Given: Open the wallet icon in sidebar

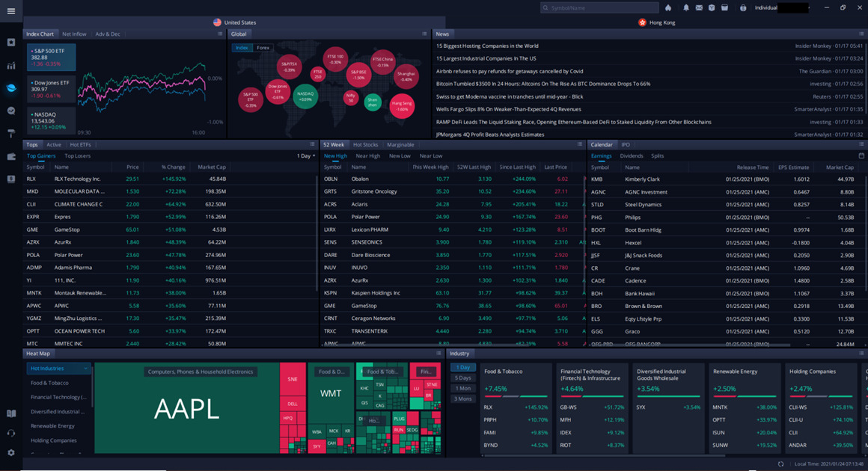Looking at the screenshot, I should coord(11,156).
